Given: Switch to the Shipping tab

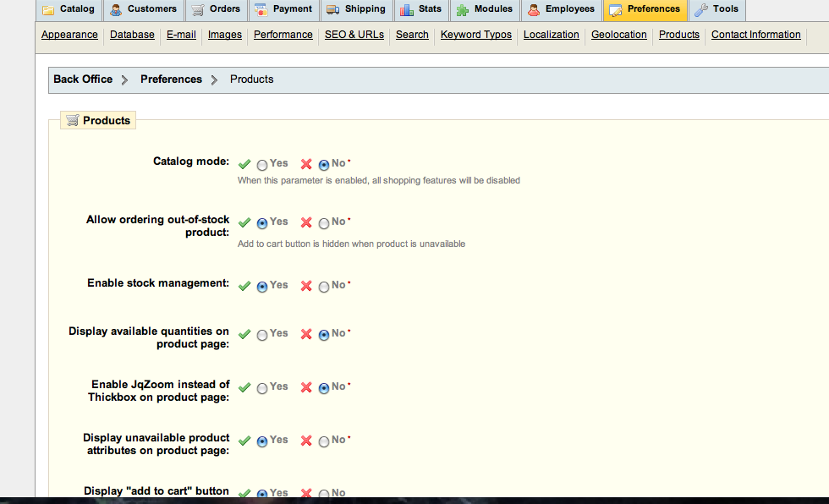Looking at the screenshot, I should (x=356, y=9).
